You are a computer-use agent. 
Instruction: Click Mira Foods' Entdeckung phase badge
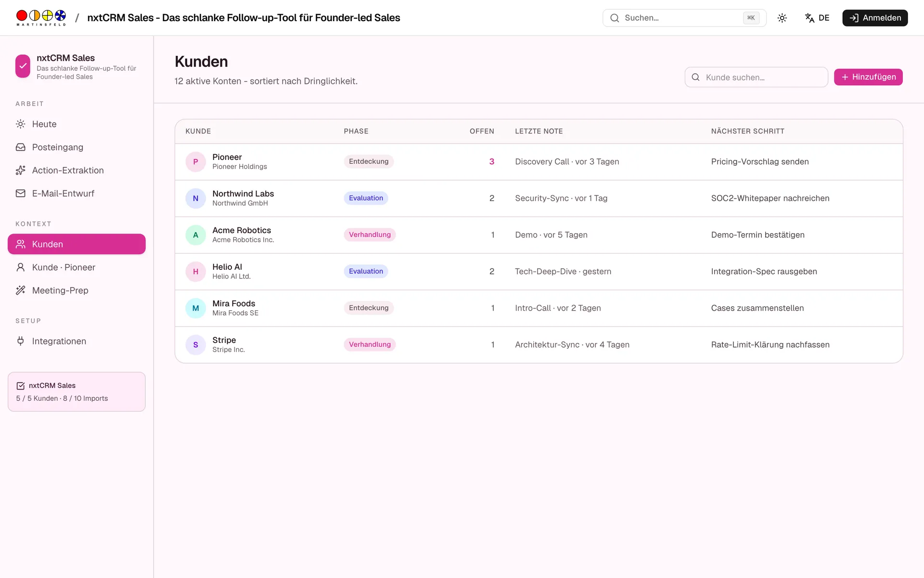point(369,308)
